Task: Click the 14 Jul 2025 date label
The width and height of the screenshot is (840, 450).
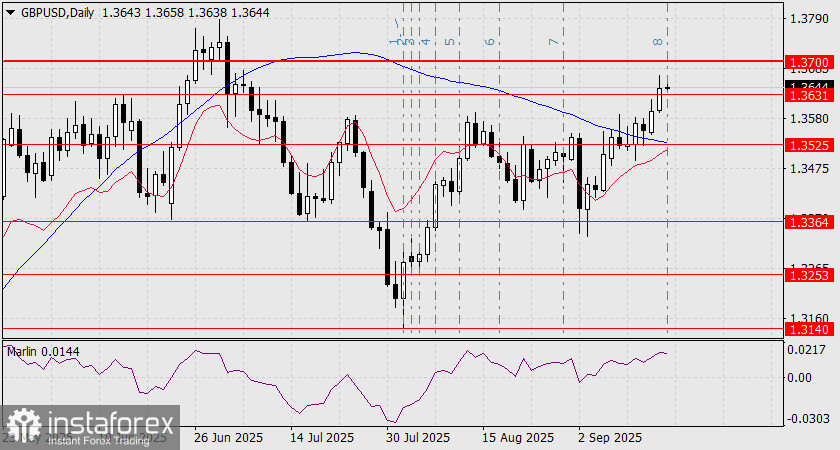Action: (322, 437)
